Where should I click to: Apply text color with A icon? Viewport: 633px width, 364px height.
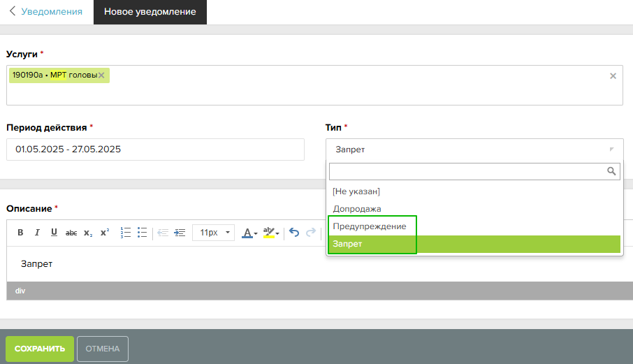(247, 233)
